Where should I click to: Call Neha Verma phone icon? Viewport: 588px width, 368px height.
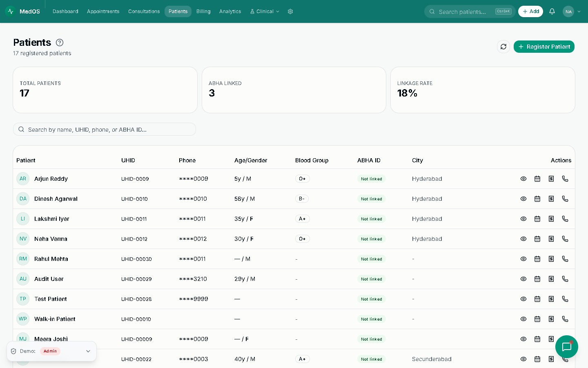(x=565, y=239)
